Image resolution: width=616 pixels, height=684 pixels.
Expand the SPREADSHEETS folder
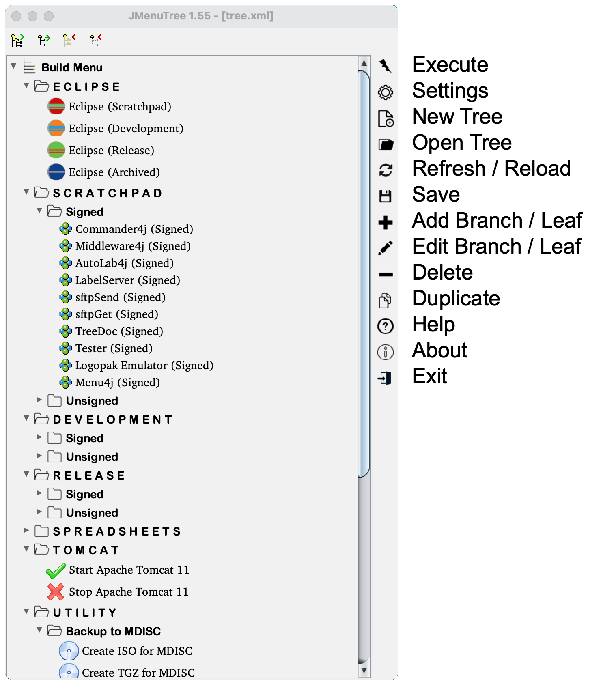click(26, 530)
